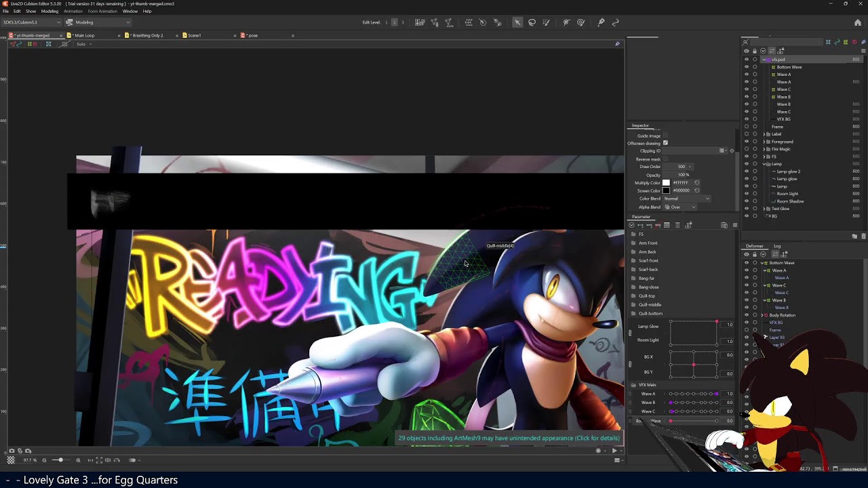Image resolution: width=868 pixels, height=488 pixels.
Task: Toggle visibility of Foreground folder
Action: [747, 142]
